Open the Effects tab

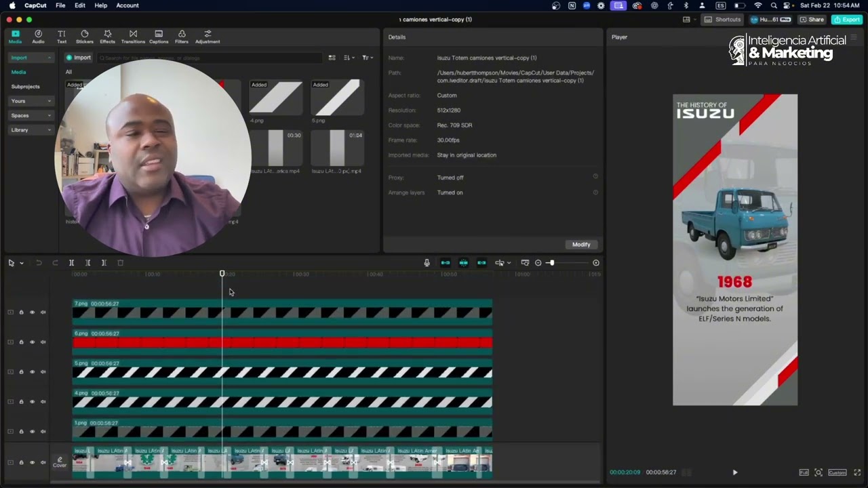(108, 37)
